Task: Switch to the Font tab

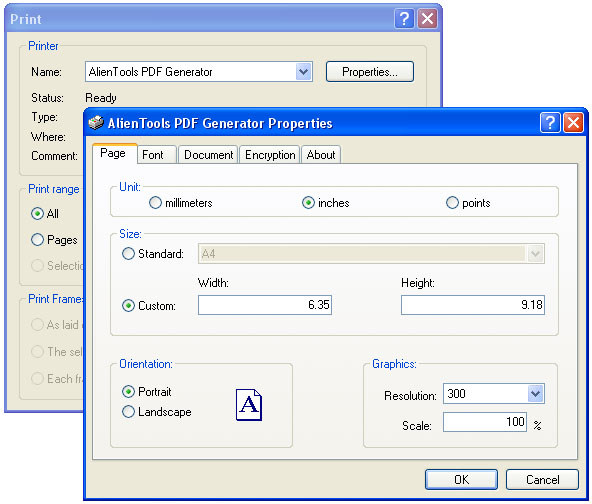Action: [x=153, y=155]
